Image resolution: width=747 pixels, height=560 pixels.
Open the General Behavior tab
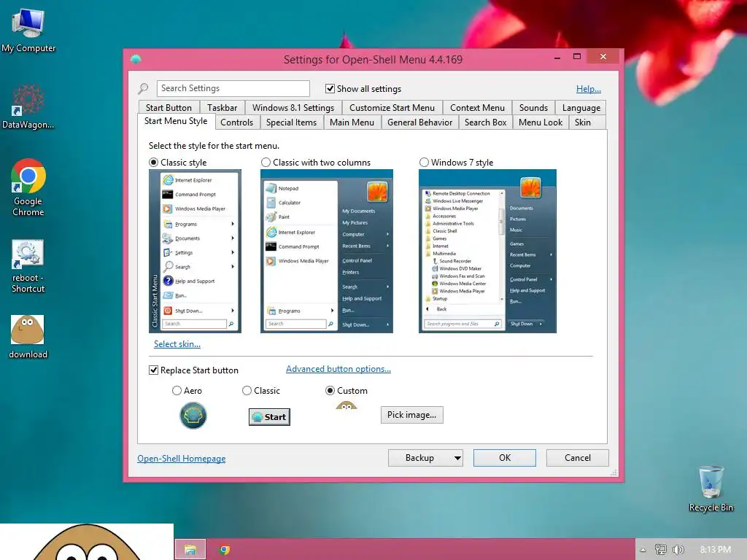[419, 122]
